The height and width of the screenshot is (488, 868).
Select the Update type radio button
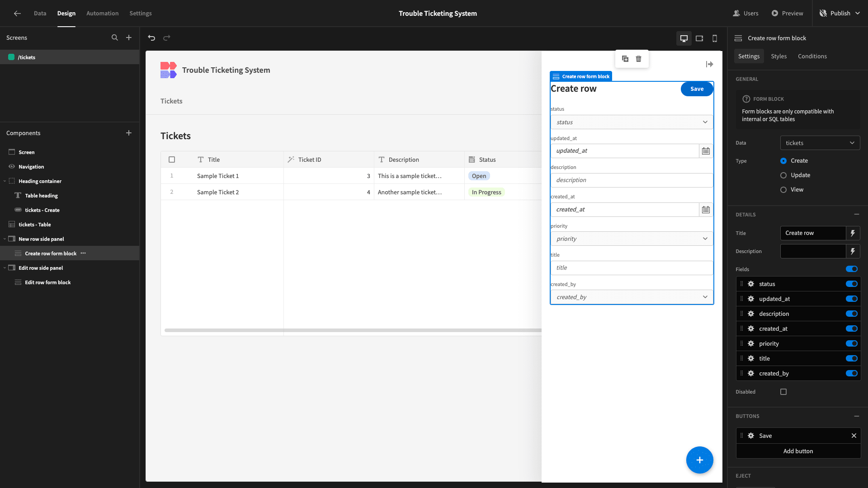click(783, 175)
